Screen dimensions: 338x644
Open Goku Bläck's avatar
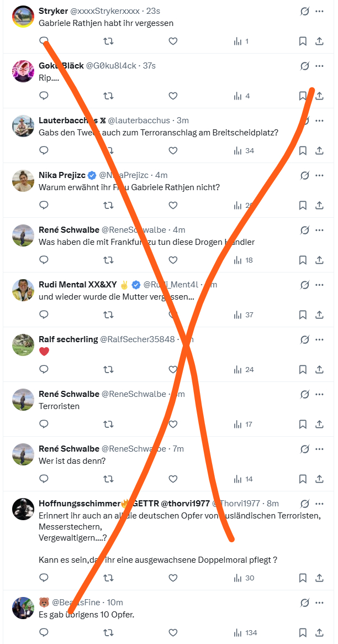[x=23, y=71]
